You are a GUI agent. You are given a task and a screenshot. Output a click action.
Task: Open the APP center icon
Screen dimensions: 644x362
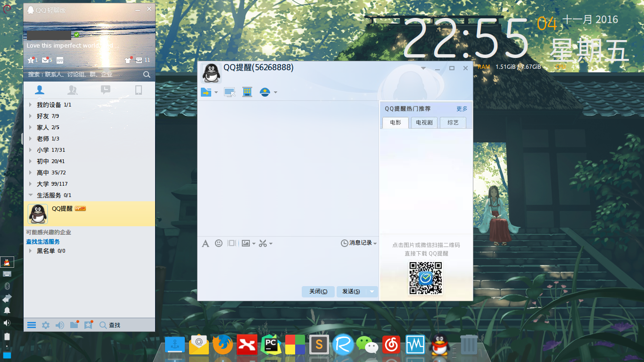point(60,60)
